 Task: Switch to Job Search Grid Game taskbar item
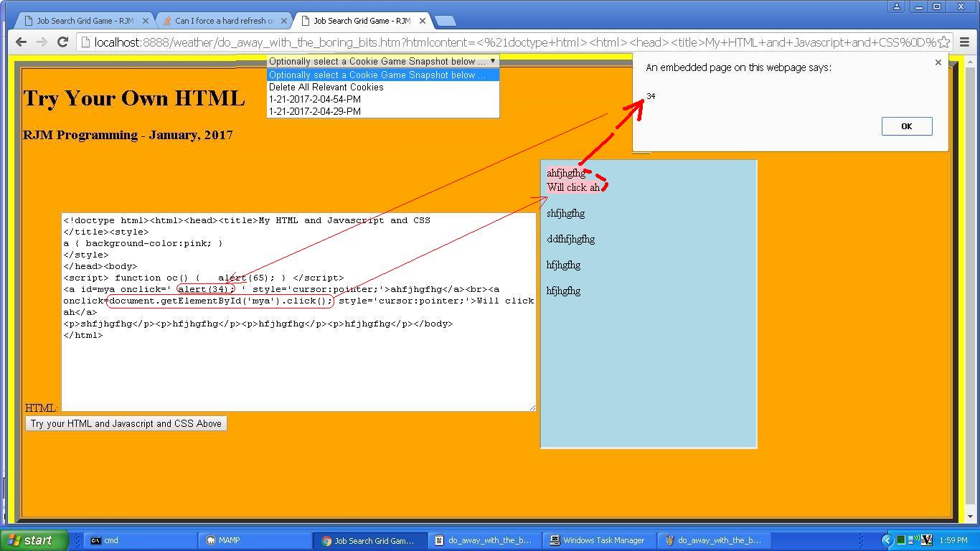369,540
